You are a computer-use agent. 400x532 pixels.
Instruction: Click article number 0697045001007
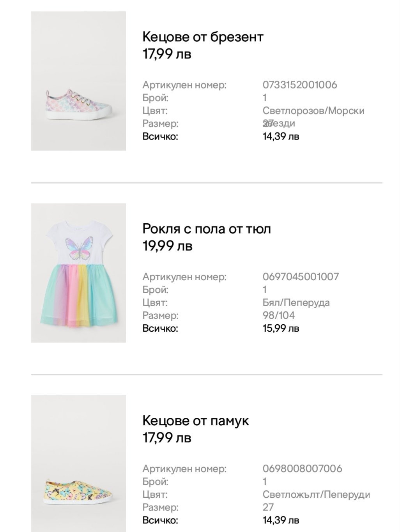301,277
